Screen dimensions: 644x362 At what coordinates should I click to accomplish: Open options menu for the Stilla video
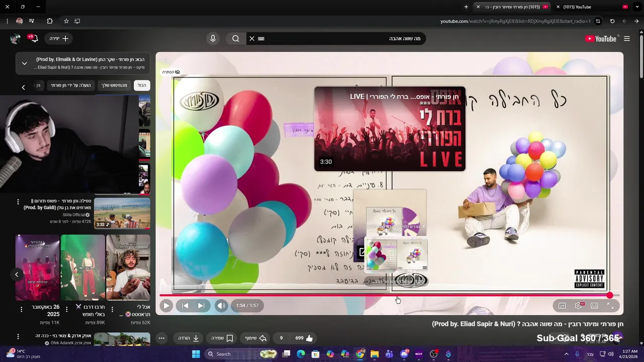(18, 202)
